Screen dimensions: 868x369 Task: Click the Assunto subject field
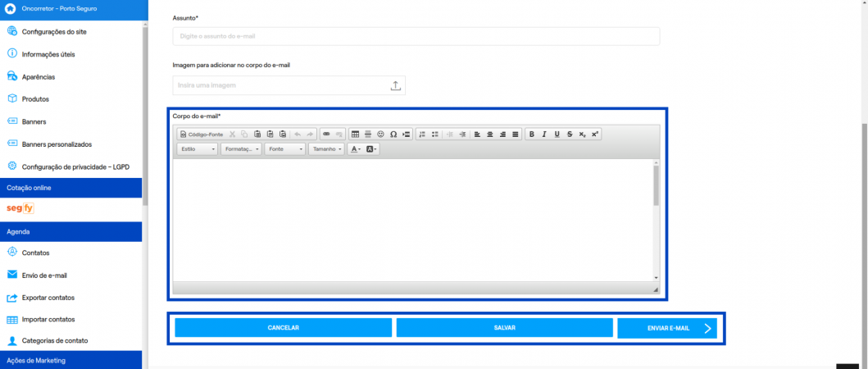(416, 36)
